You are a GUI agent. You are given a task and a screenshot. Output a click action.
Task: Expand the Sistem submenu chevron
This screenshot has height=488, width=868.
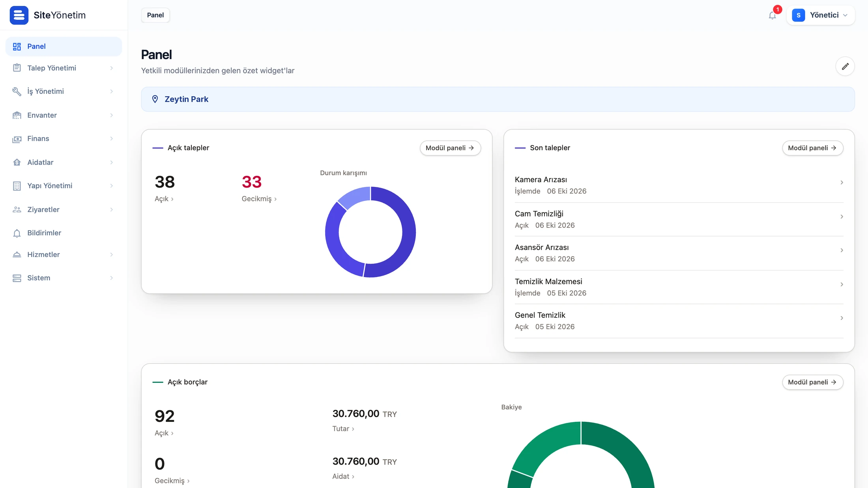(x=112, y=278)
